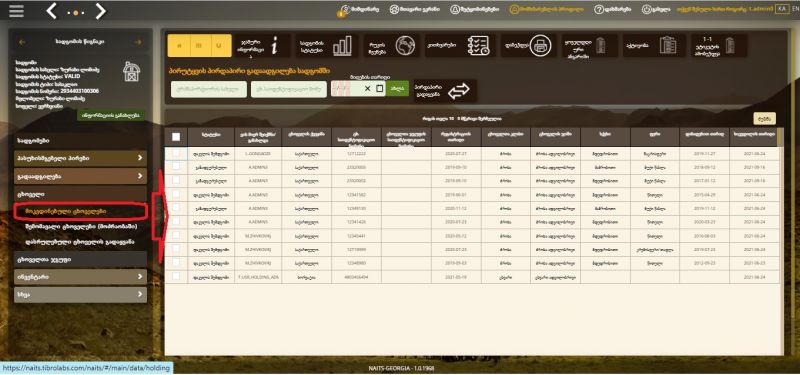Image resolution: width=800 pixels, height=375 pixels.
Task: Select the third yellow view tab 'U'
Action: pos(220,45)
